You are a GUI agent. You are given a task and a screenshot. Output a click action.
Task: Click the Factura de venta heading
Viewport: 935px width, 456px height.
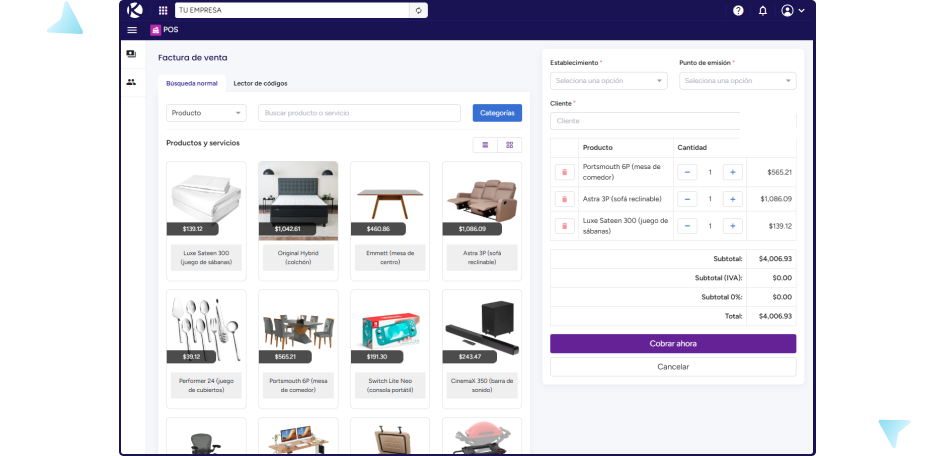[x=193, y=58]
